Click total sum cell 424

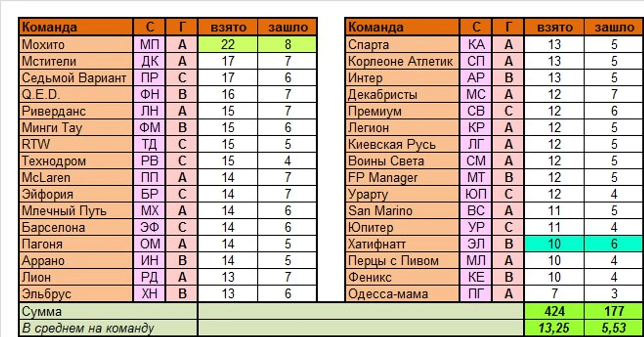click(554, 311)
